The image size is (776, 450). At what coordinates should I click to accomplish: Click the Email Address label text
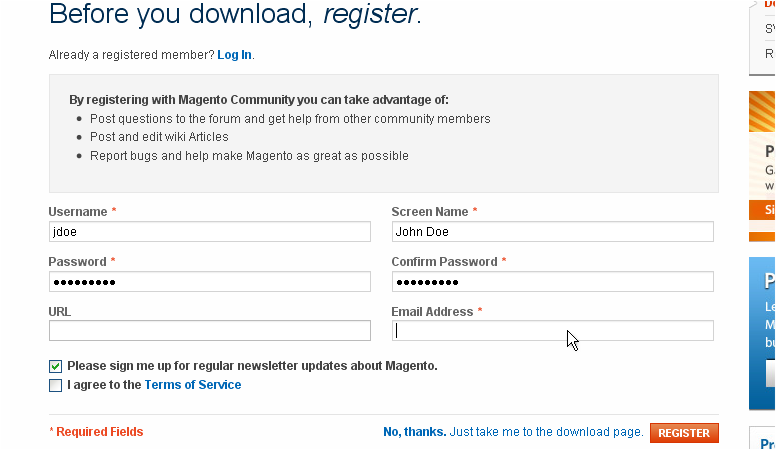[x=432, y=312]
